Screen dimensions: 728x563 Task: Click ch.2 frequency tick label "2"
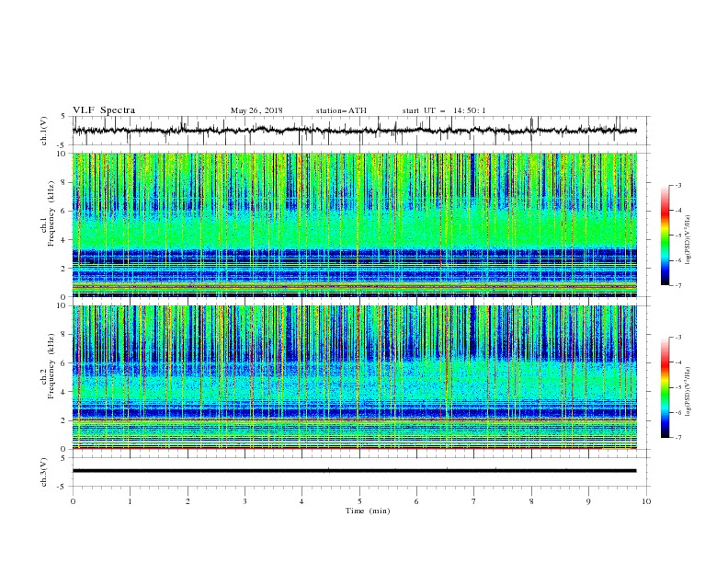coord(64,420)
